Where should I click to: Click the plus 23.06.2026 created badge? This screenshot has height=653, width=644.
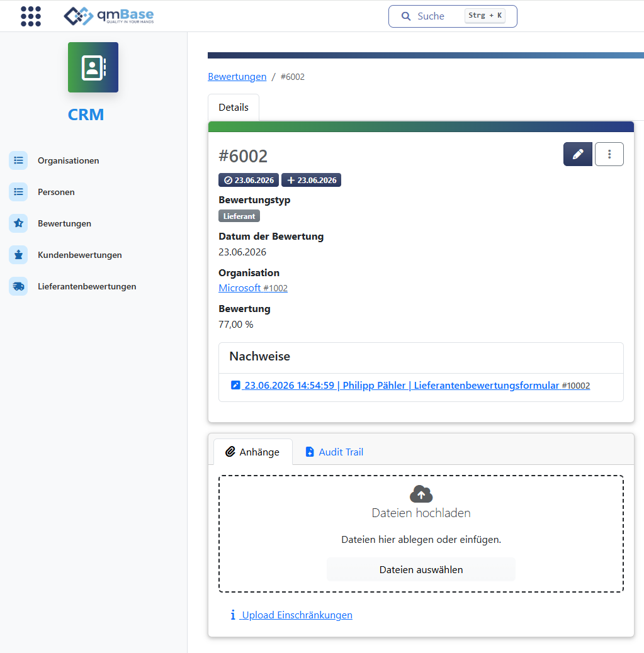312,180
